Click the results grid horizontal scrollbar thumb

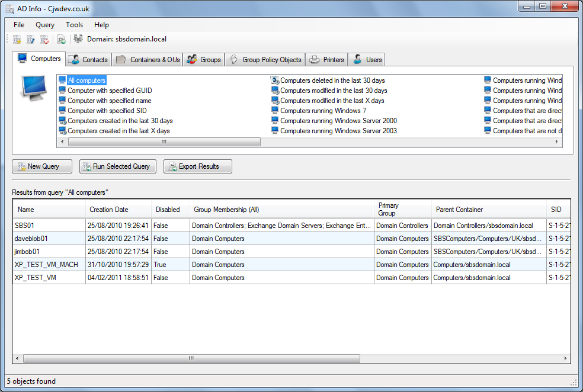pos(190,358)
